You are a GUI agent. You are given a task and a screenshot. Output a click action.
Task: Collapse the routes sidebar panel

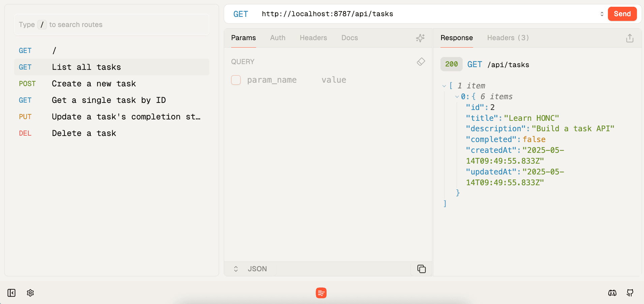click(11, 293)
